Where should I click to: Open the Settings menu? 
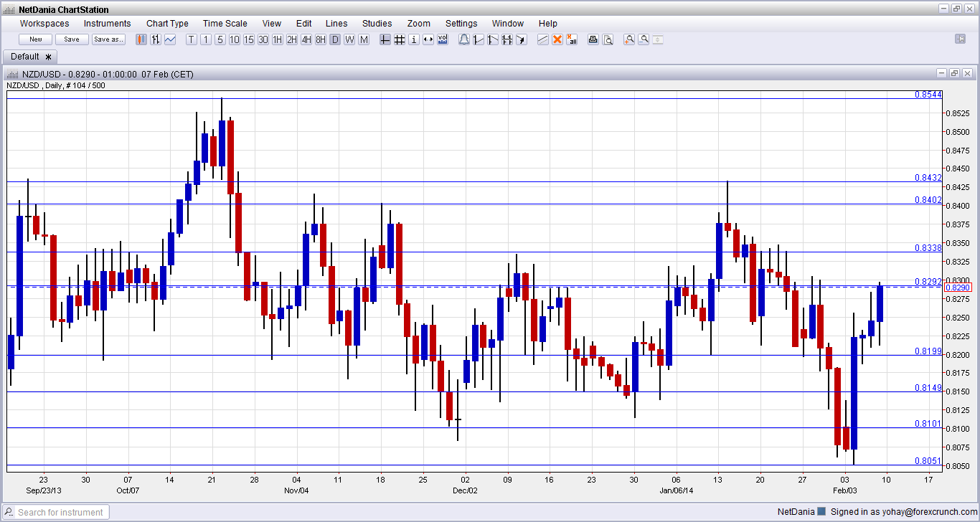coord(461,24)
